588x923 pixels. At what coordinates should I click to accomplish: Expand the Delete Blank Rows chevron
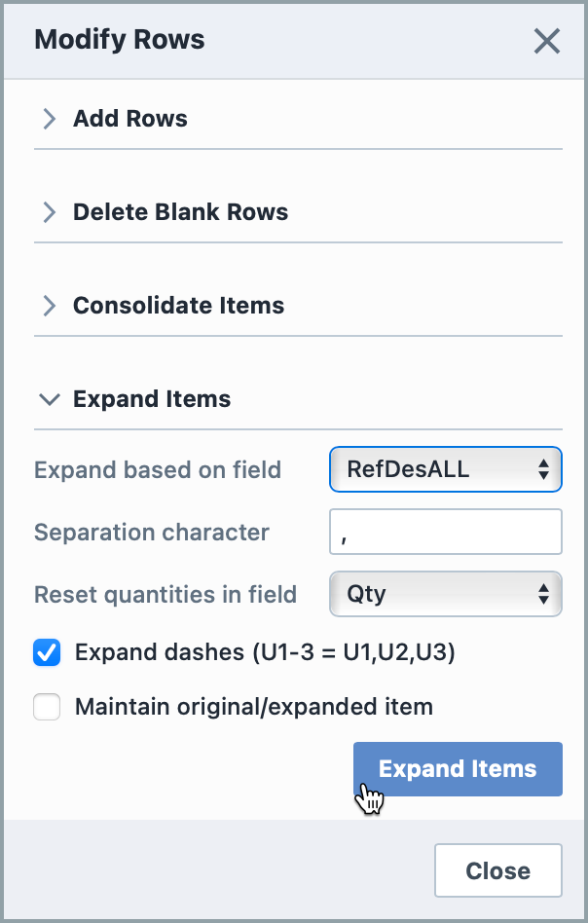[50, 212]
